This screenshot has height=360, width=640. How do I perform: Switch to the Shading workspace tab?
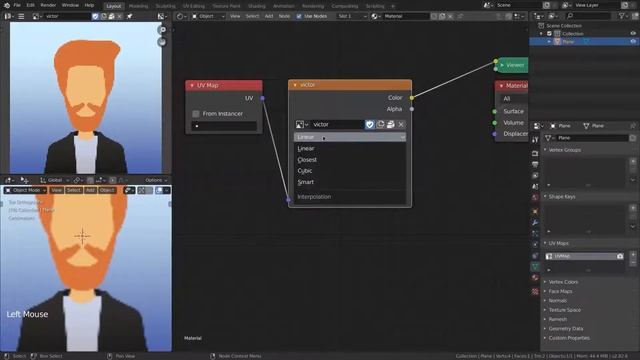click(x=257, y=6)
